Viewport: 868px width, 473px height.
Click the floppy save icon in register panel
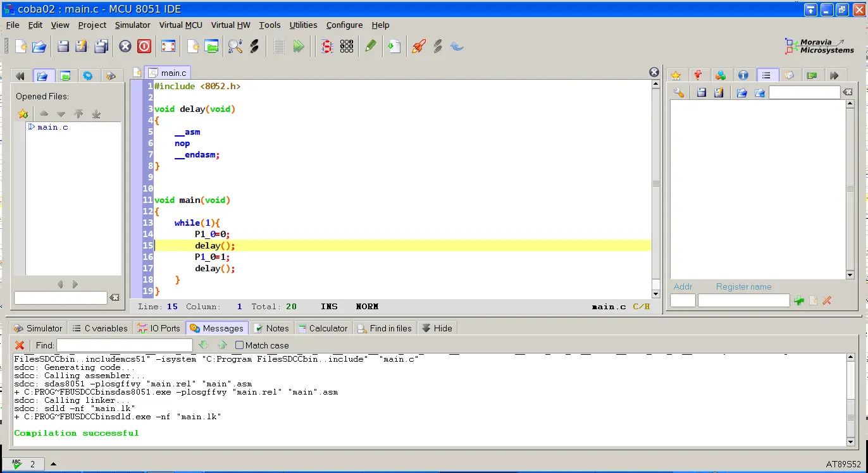click(701, 93)
